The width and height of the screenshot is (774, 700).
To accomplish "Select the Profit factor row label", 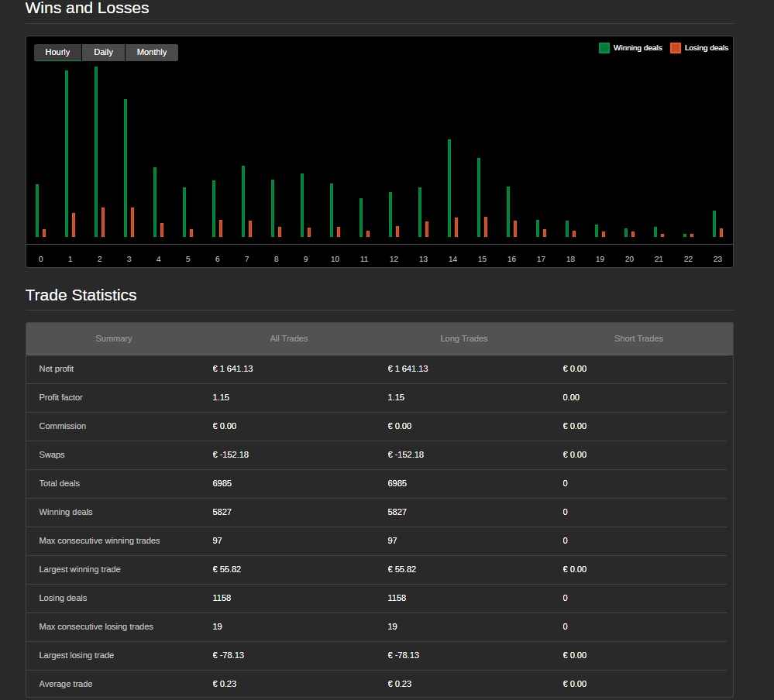I will [60, 397].
